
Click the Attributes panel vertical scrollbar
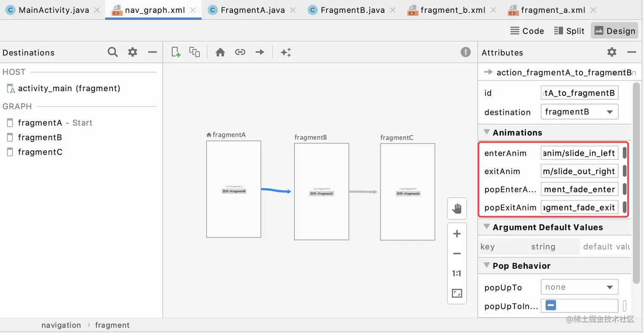[x=636, y=183]
